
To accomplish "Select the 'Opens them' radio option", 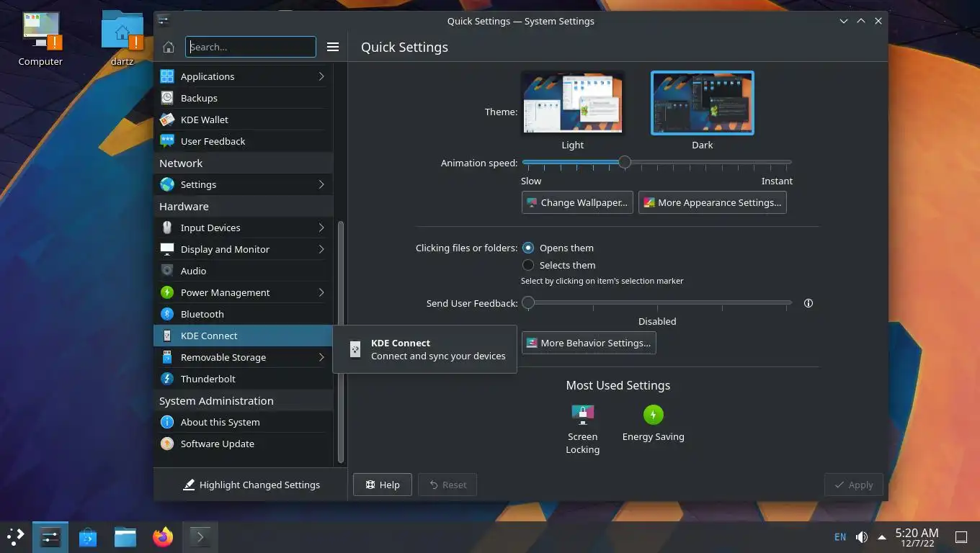I will pyautogui.click(x=528, y=248).
